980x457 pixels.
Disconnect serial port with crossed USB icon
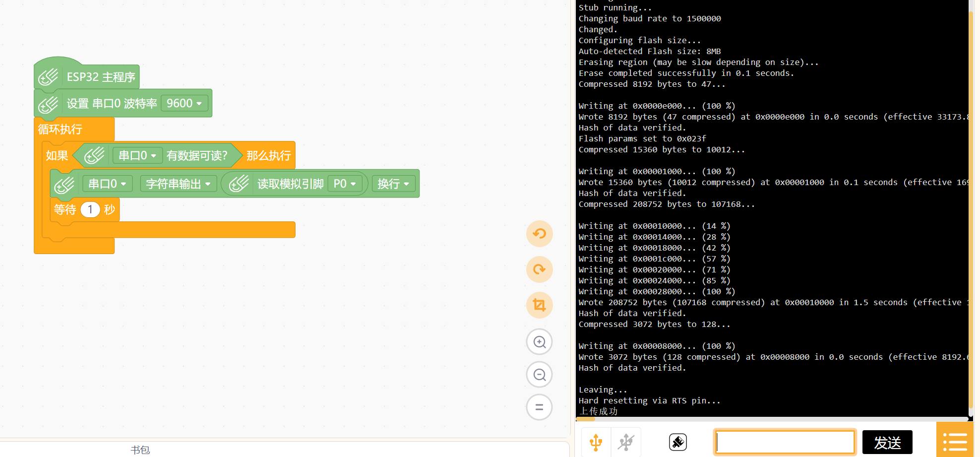[x=626, y=442]
